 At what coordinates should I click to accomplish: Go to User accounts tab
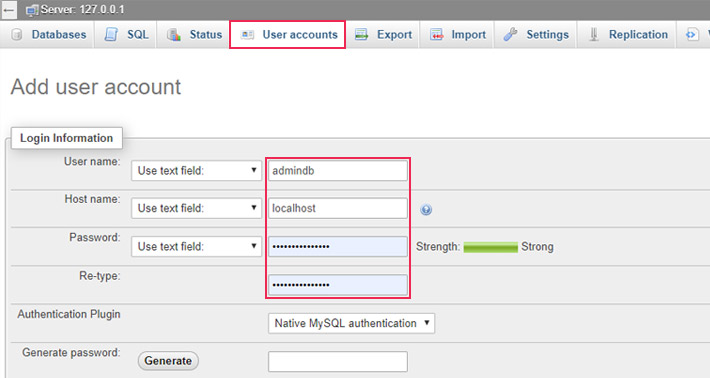pyautogui.click(x=288, y=34)
